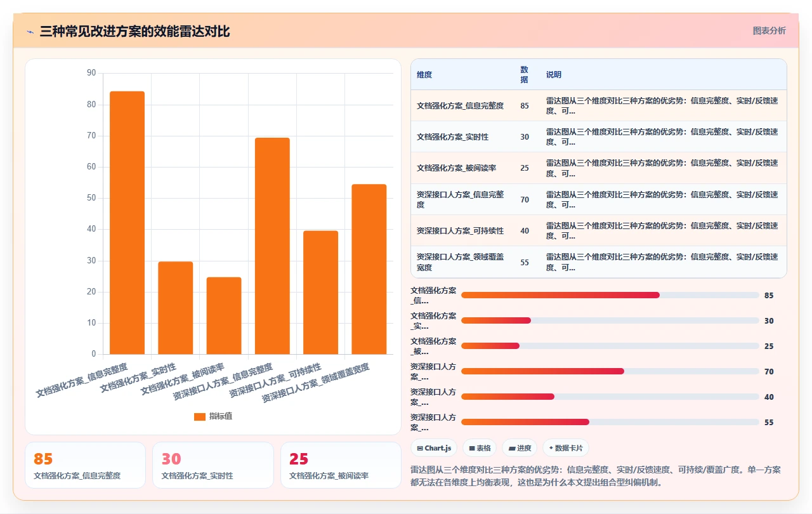This screenshot has width=812, height=514.
Task: Click the progress bar showing 25
Action: pyautogui.click(x=610, y=346)
